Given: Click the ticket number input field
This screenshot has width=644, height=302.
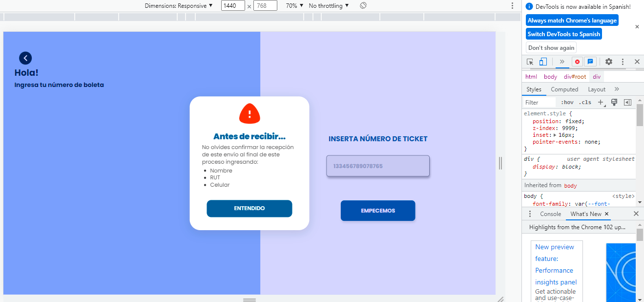Looking at the screenshot, I should [x=377, y=166].
